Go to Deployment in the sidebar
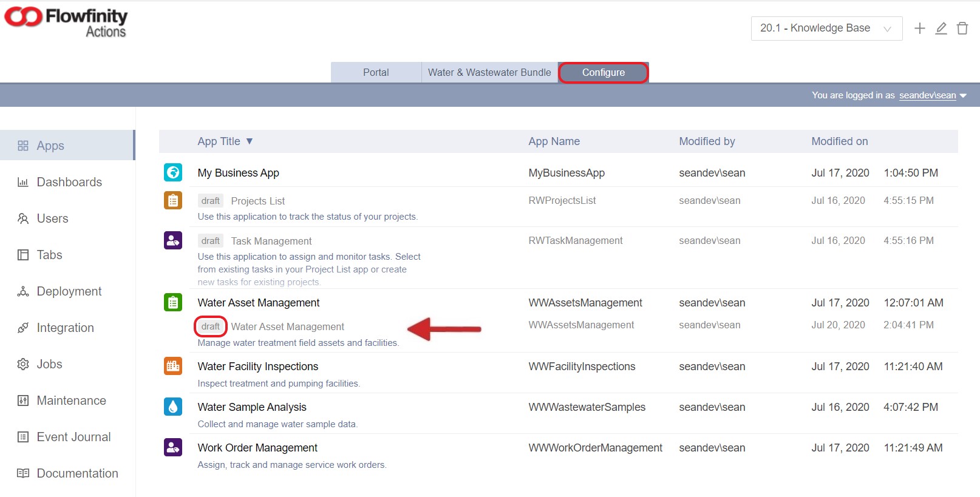 [69, 291]
